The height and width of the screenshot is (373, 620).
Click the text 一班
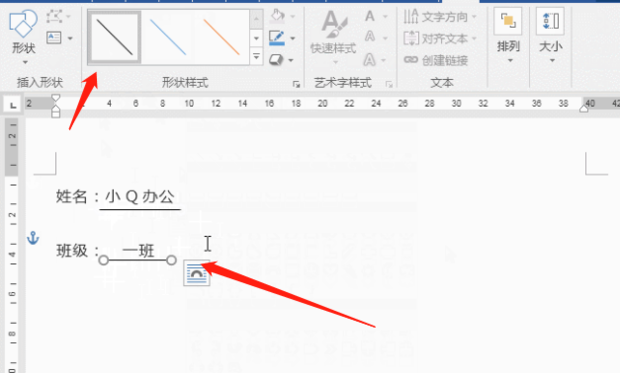[x=138, y=250]
